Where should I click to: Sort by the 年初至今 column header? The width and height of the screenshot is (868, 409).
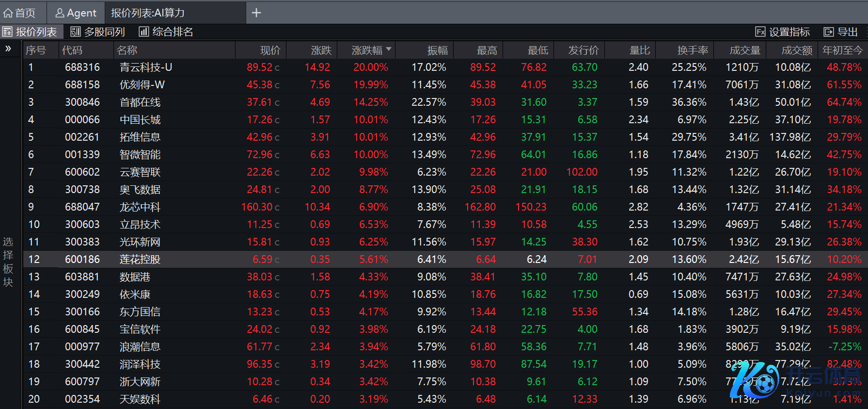(x=842, y=50)
